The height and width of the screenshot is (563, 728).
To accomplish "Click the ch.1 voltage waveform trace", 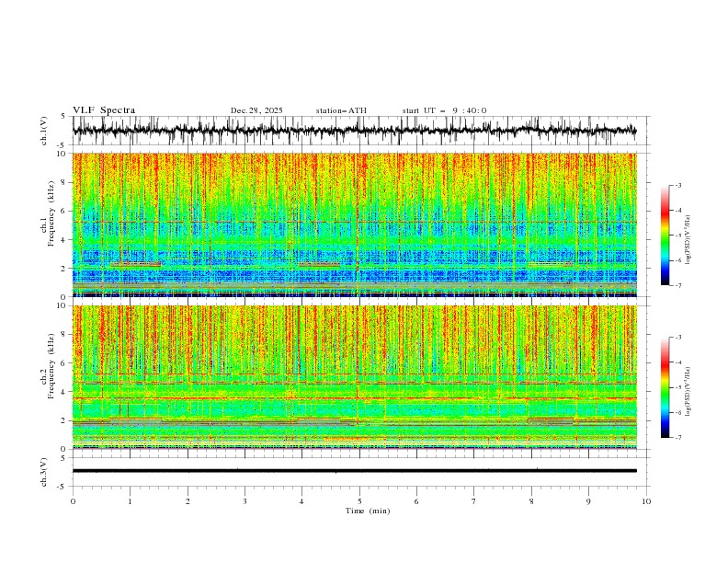I will (355, 131).
